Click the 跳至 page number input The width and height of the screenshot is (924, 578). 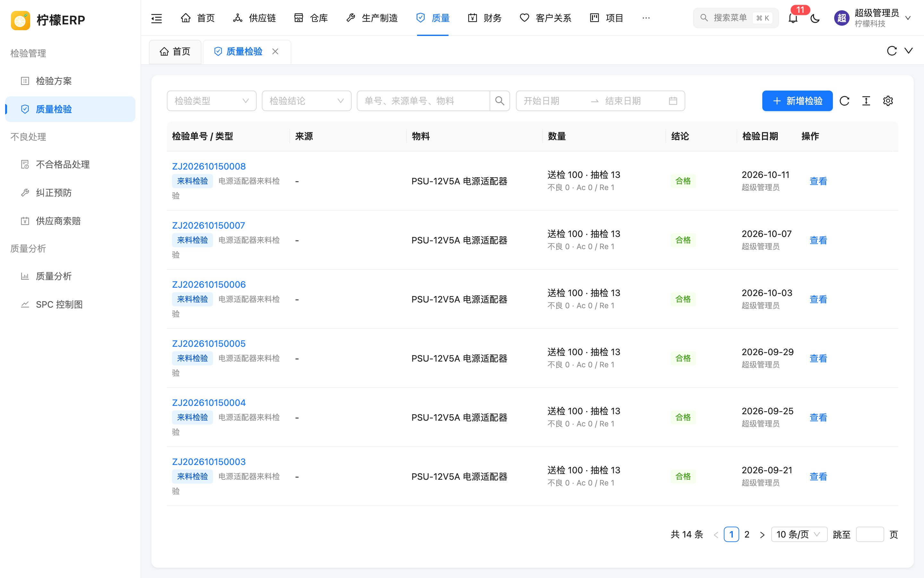(870, 534)
